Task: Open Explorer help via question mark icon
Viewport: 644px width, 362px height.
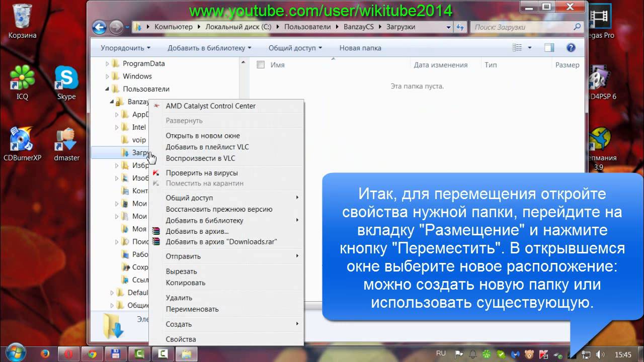Action: pos(571,48)
